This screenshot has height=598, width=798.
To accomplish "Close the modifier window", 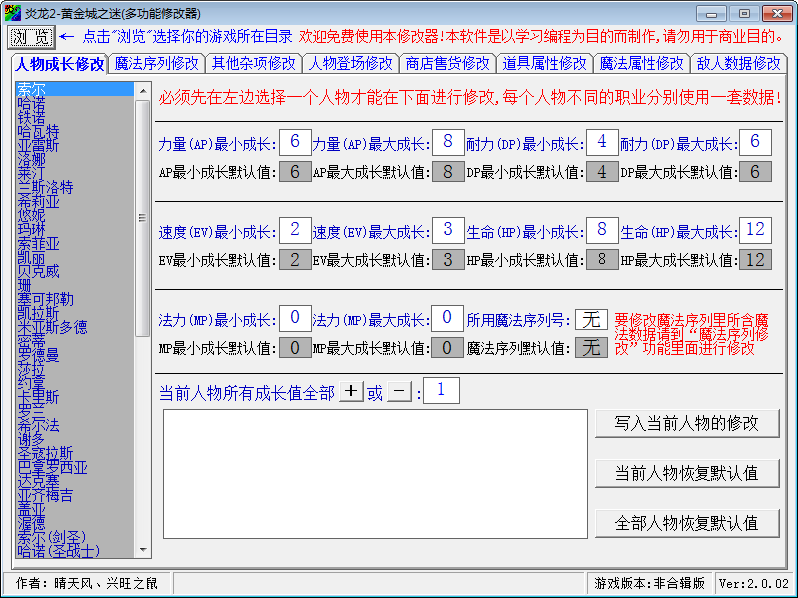I will [x=777, y=14].
